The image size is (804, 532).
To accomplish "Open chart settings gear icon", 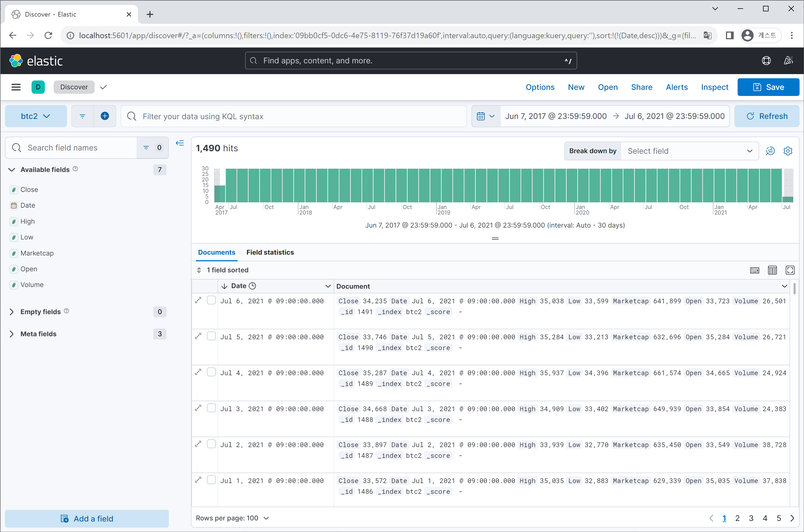I will click(x=788, y=151).
